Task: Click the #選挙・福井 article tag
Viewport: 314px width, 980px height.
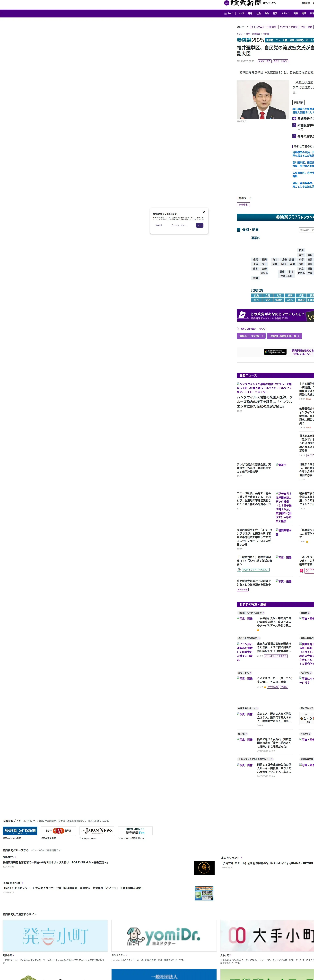Action: (x=265, y=61)
